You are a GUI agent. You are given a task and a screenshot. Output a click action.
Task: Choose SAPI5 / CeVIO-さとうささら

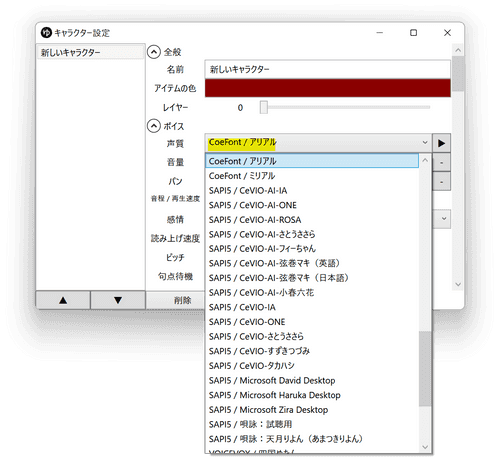point(312,337)
